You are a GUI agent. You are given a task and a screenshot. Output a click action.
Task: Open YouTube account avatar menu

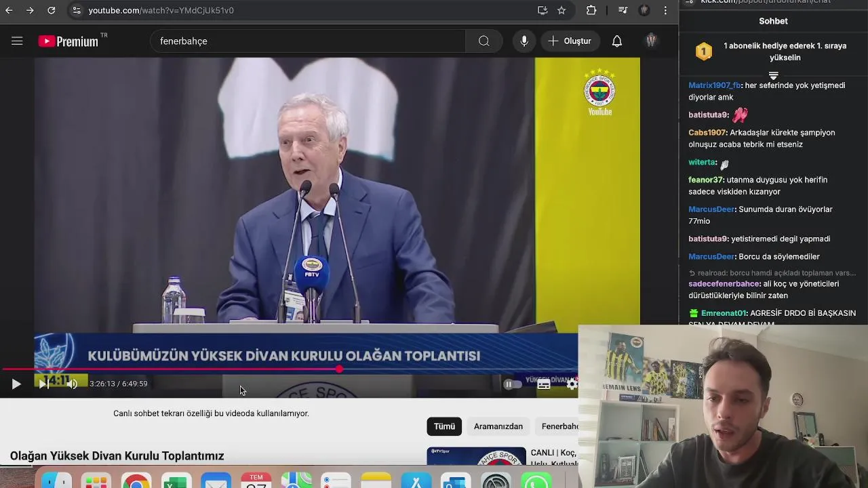tap(651, 41)
